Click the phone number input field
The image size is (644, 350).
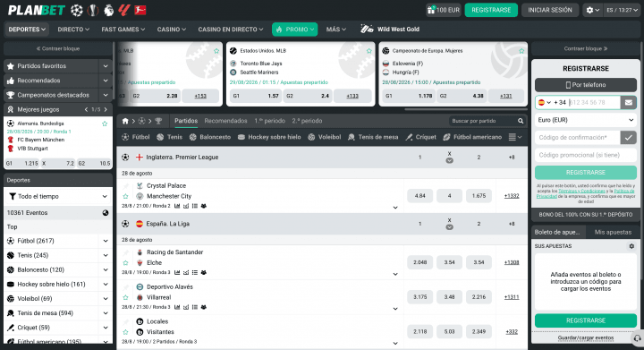(594, 102)
